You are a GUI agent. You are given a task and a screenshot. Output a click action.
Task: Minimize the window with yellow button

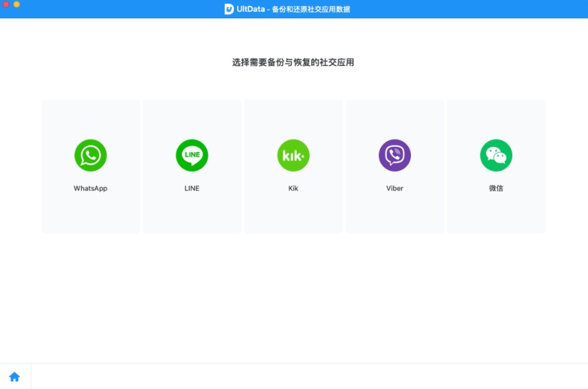(16, 4)
